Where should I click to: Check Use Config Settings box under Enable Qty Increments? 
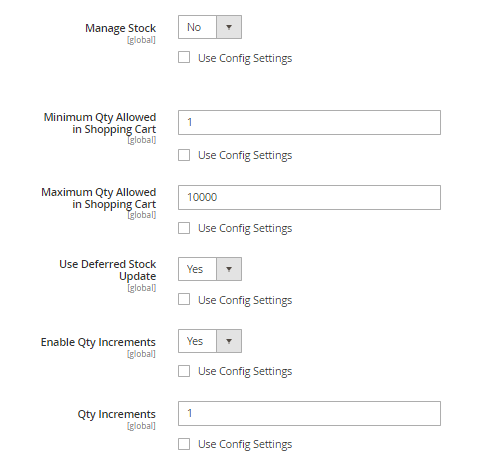pos(184,371)
